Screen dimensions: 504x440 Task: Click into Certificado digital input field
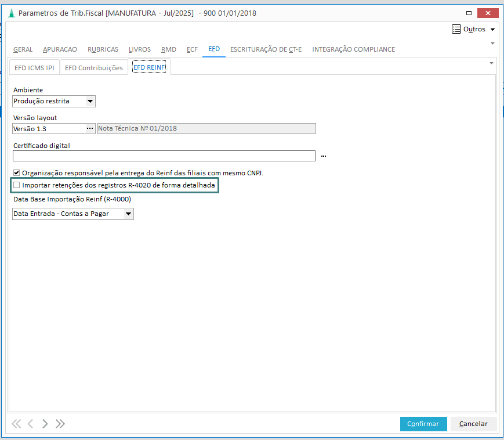[x=164, y=156]
